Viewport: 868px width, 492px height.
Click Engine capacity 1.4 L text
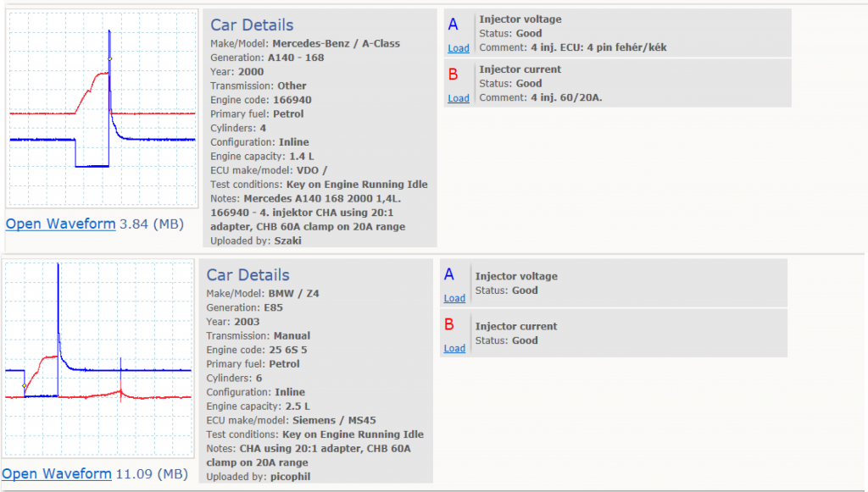click(262, 157)
